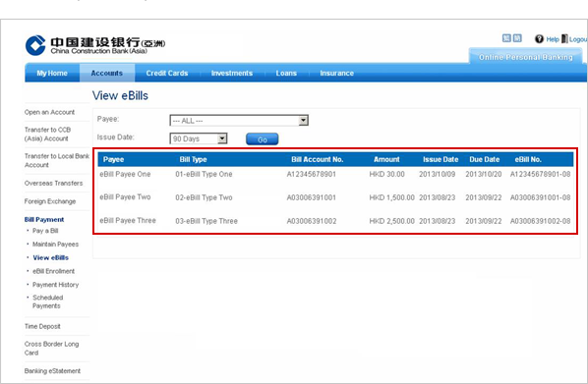Click bill type 02-eBill Type Two

point(204,197)
